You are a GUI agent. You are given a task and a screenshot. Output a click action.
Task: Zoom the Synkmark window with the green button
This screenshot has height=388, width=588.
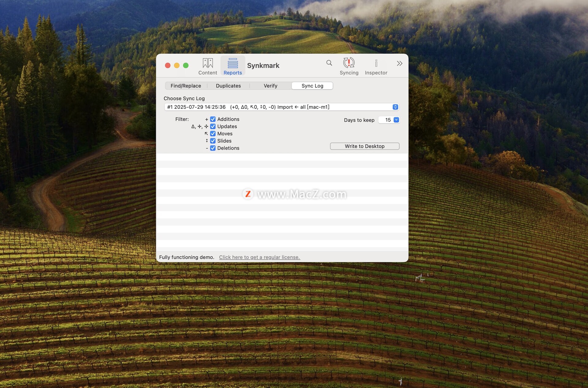pyautogui.click(x=186, y=65)
